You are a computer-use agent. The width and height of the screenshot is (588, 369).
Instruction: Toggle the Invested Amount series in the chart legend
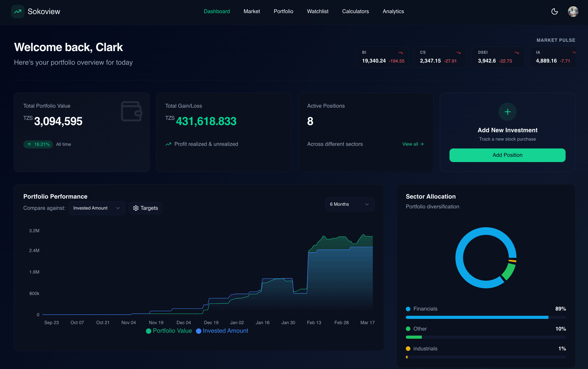222,331
